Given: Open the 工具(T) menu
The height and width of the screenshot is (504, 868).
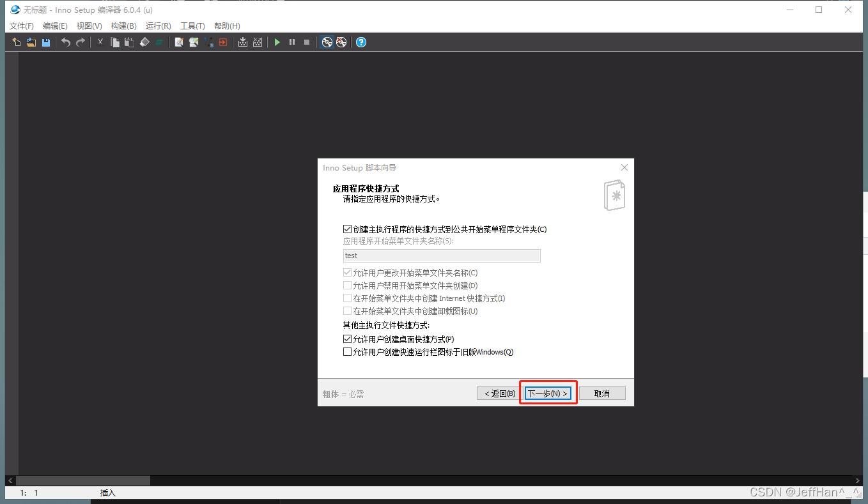Looking at the screenshot, I should coord(192,26).
